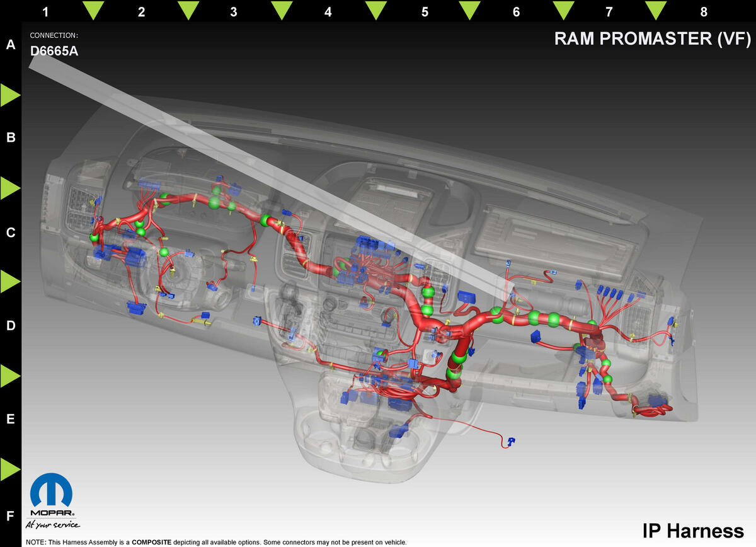Click the green triangle marker between columns 5 and 6
The width and height of the screenshot is (756, 547).
469,10
